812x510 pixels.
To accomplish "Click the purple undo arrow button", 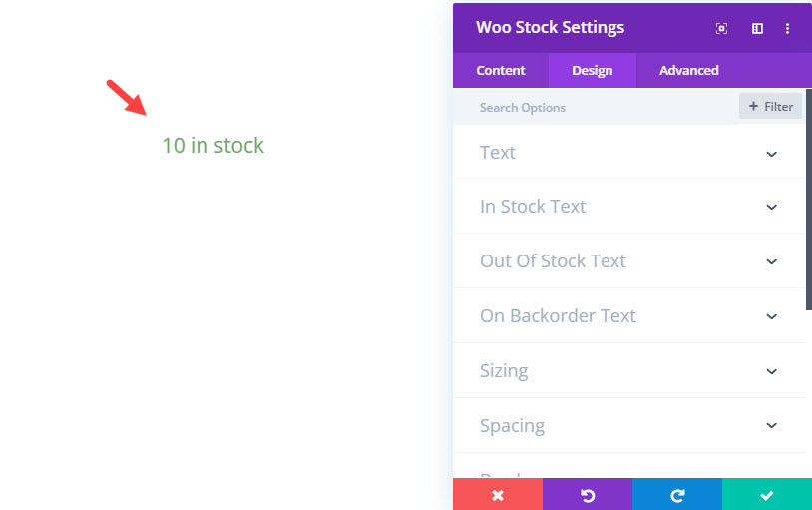I will [588, 495].
